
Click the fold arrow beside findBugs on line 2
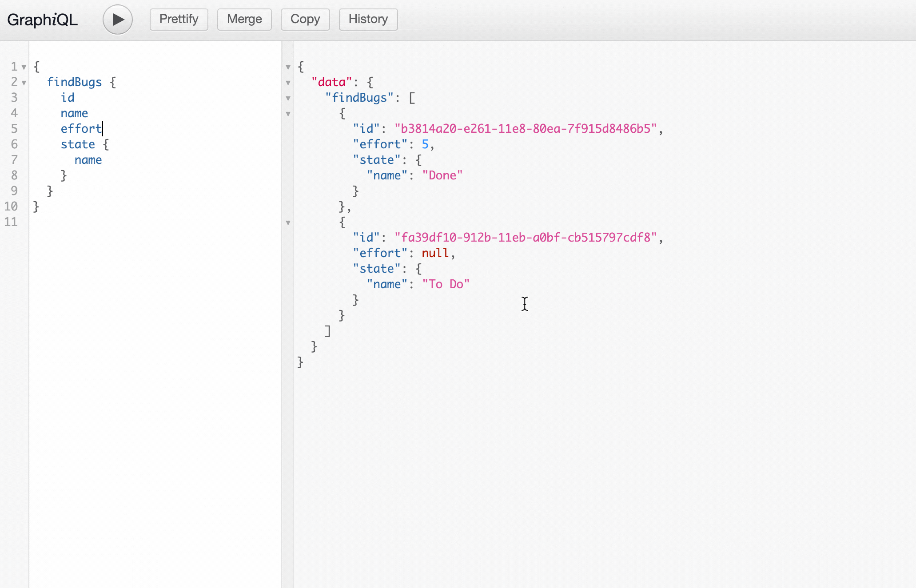click(23, 83)
